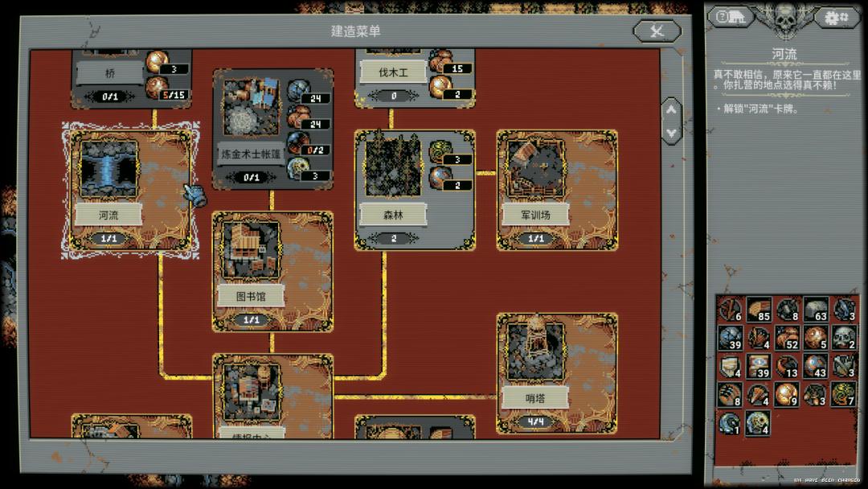Select the 河流 river building card

tap(131, 191)
